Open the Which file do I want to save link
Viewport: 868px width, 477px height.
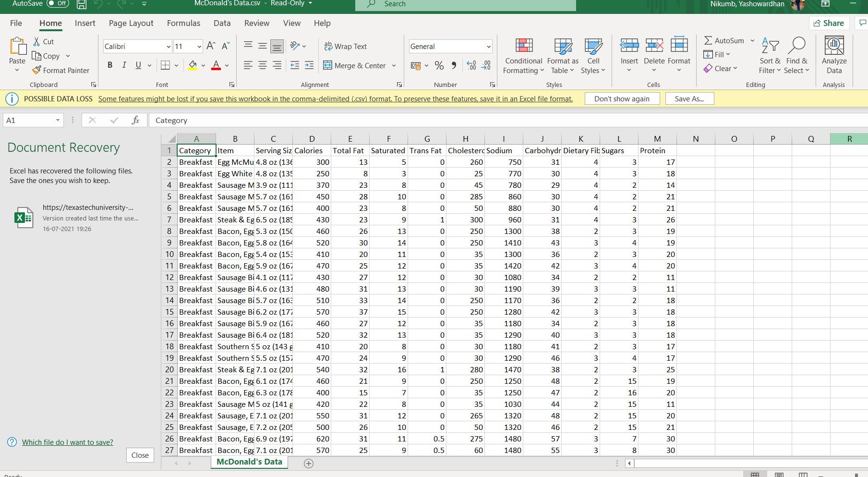click(68, 442)
